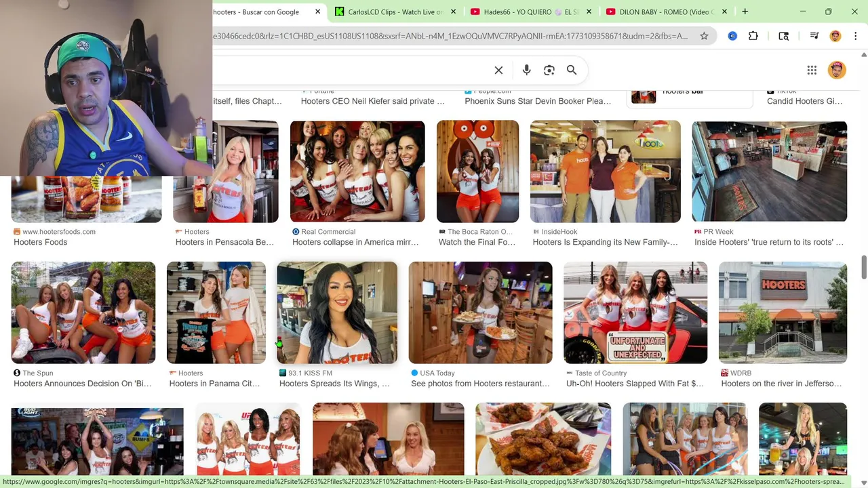Open Google account avatar on page
Screen dimensions: 868x488
(x=837, y=70)
